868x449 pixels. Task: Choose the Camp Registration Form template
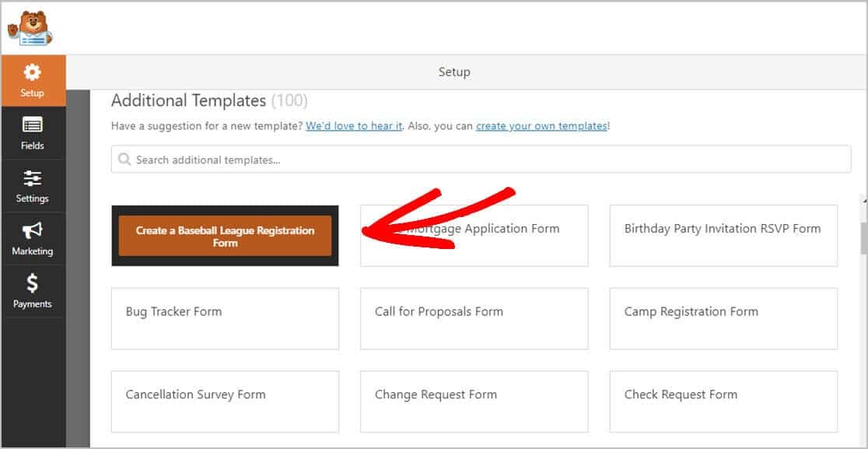(x=723, y=318)
